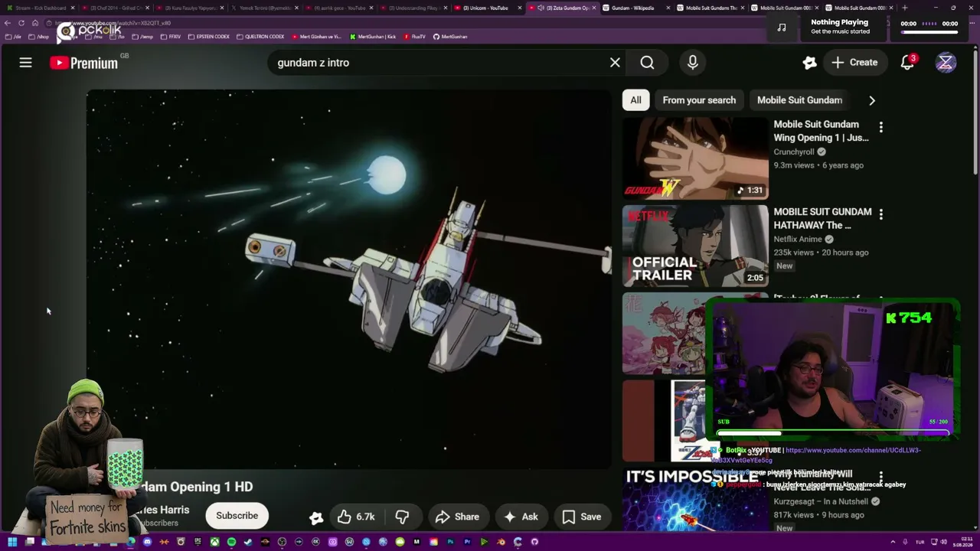
Task: Open options for Mobile Suit Gundam Hathaway video
Action: 880,214
